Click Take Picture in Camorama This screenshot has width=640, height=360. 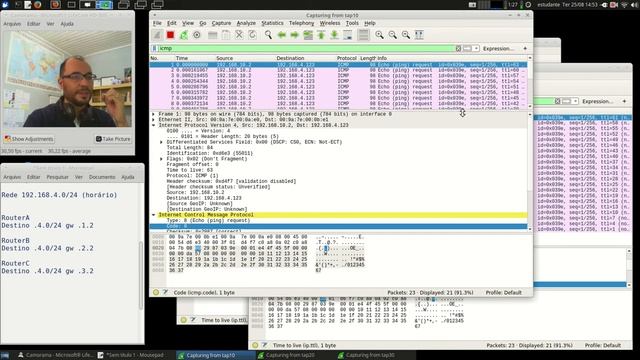pyautogui.click(x=113, y=139)
